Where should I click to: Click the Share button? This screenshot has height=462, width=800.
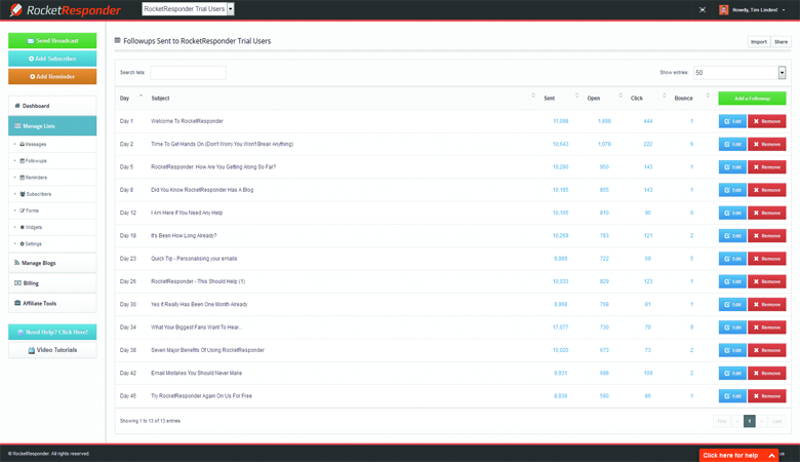pos(781,42)
